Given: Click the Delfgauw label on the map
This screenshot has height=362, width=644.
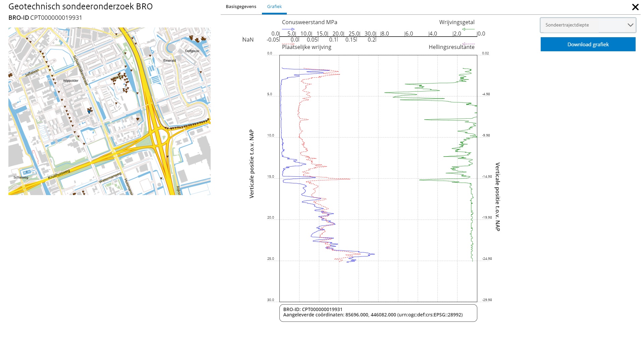Looking at the screenshot, I should point(192,51).
